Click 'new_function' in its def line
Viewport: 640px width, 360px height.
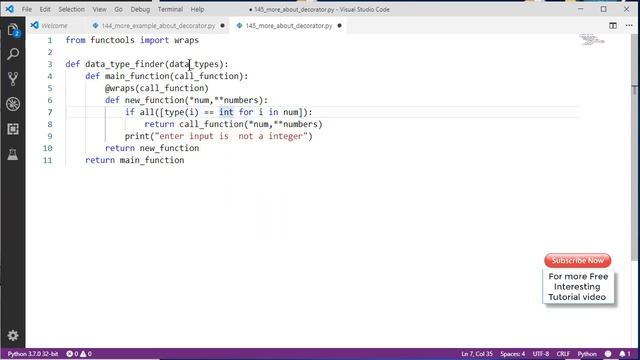click(154, 100)
